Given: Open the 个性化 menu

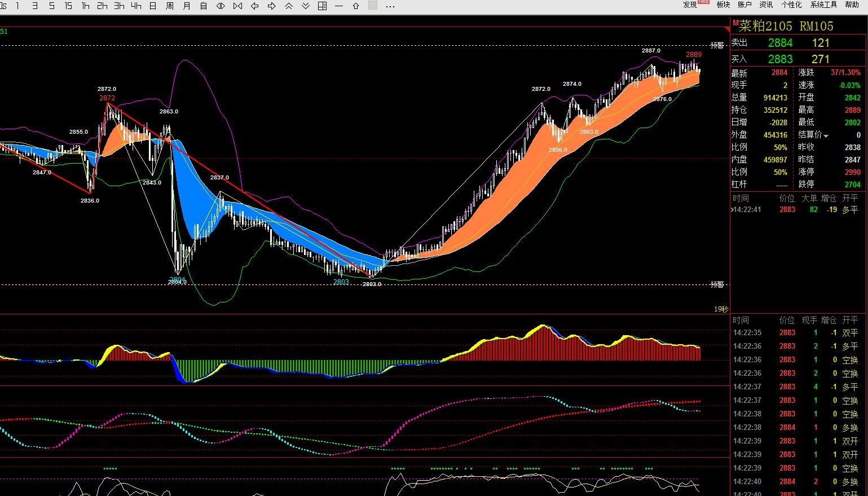Looking at the screenshot, I should click(791, 5).
